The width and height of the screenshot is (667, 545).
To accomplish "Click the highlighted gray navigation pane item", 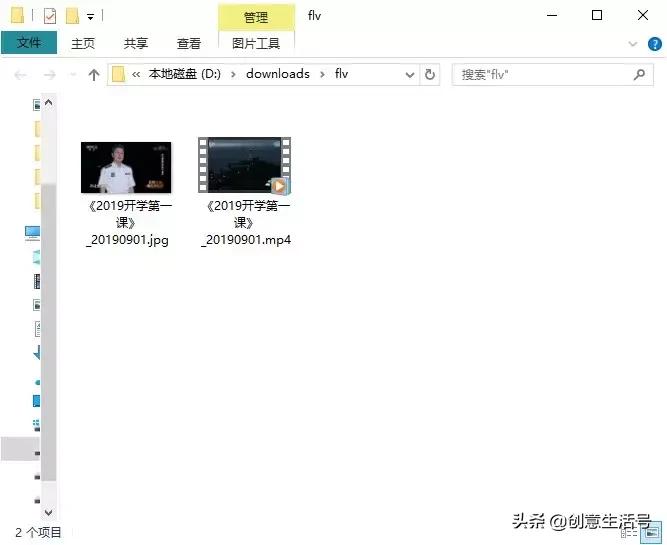I will coord(20,449).
